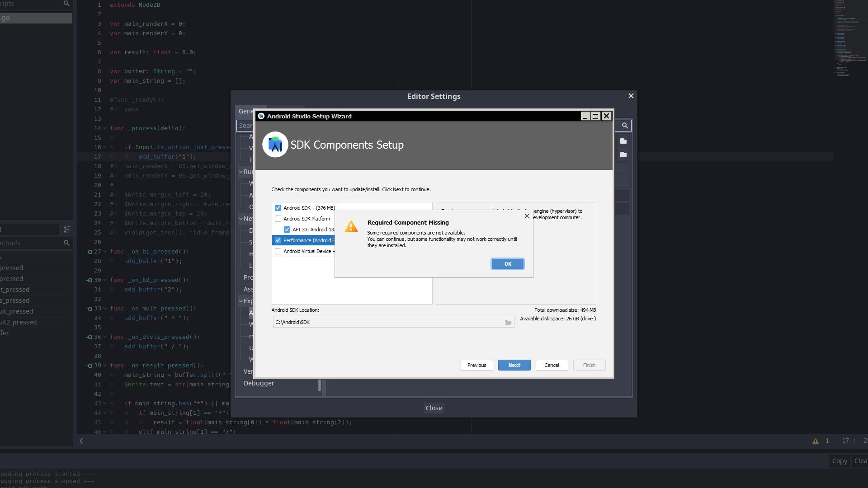The height and width of the screenshot is (488, 868).
Task: Click signal connection icon beside _on_b1_pressed
Action: point(89,252)
